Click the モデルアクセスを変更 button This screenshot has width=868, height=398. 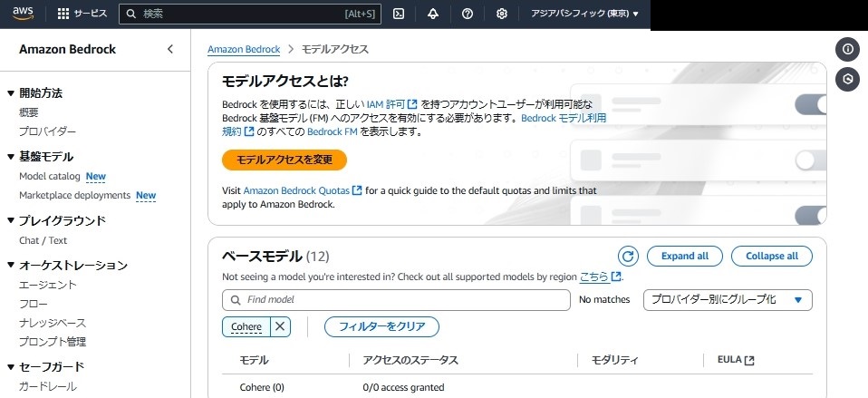[x=285, y=160]
